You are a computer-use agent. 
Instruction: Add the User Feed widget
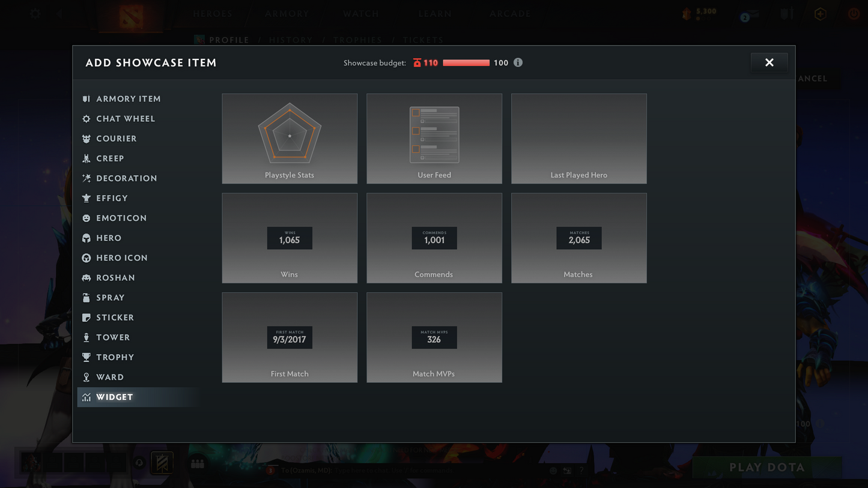[x=434, y=139]
